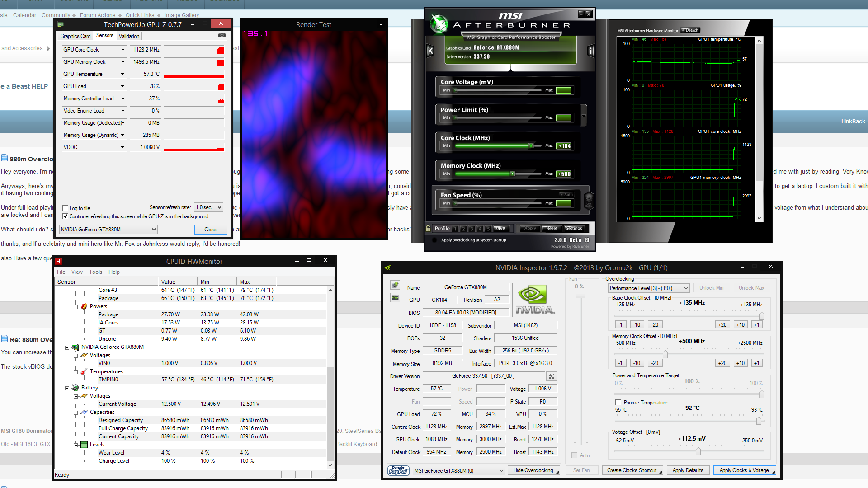Viewport: 868px width, 488px height.
Task: Open the HWMonitor Help menu
Action: [114, 272]
